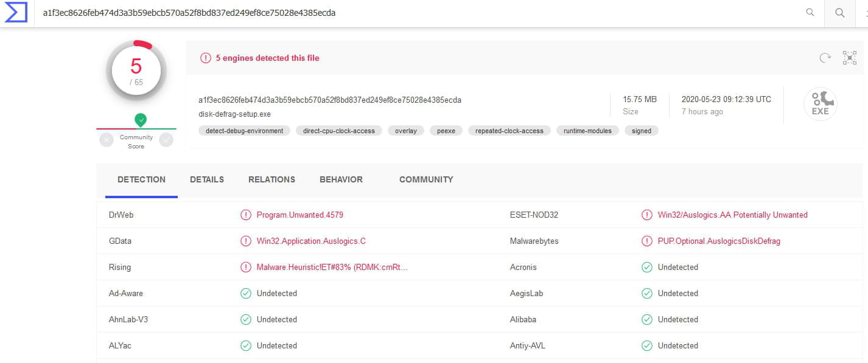Screen dimensions: 868x363
Task: Click the AhnLab-V3 undetected check icon
Action: coord(246,319)
